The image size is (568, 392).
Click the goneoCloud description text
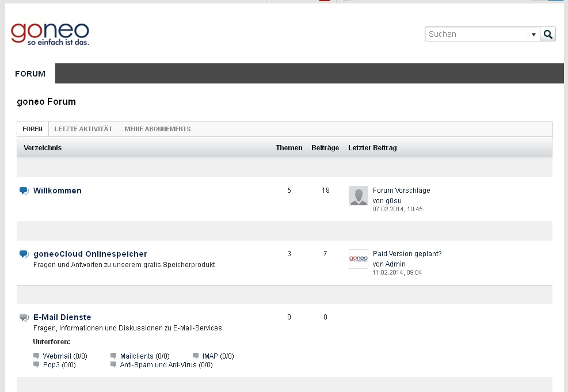124,265
